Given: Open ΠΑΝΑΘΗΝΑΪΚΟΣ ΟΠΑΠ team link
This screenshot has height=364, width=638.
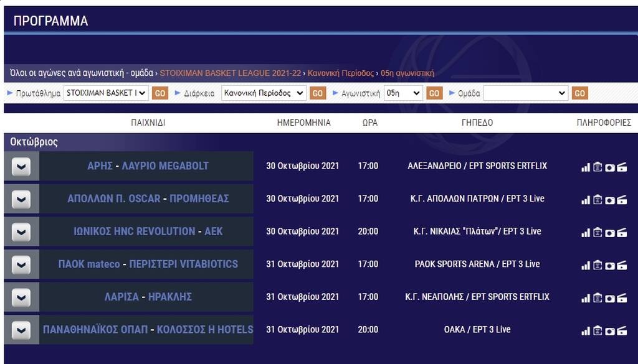Looking at the screenshot, I should (95, 330).
